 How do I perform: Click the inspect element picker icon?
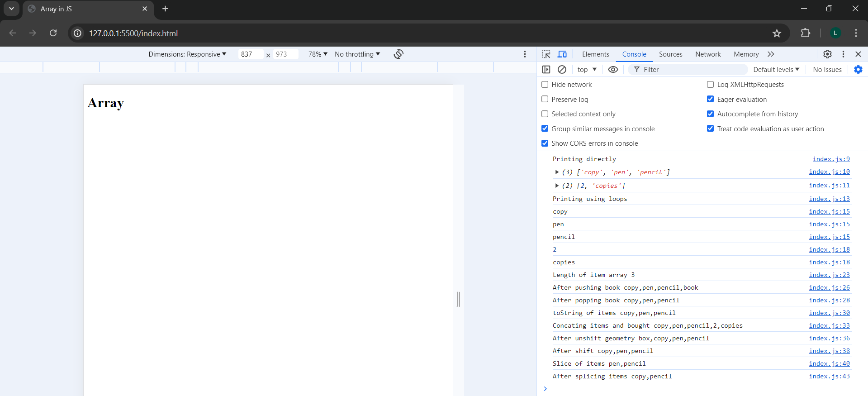click(x=546, y=54)
